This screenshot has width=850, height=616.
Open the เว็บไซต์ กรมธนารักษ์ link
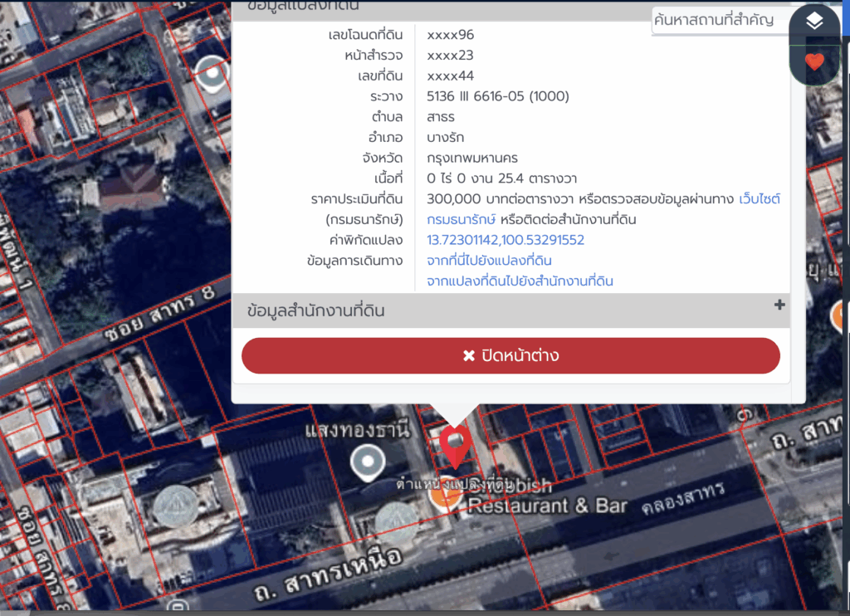pos(759,199)
